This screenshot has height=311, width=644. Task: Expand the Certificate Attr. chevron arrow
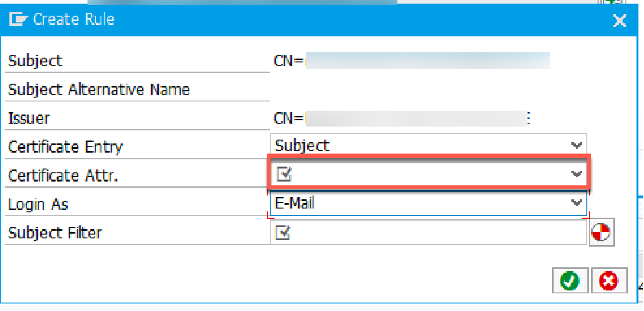577,174
